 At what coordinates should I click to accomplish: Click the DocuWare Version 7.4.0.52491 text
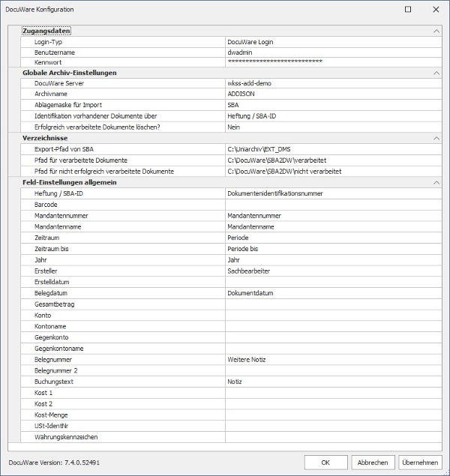(x=54, y=463)
